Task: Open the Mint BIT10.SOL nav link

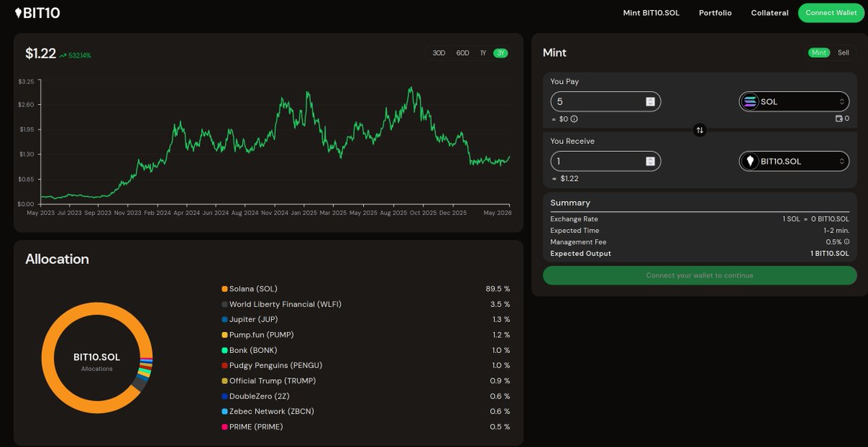Action: click(x=651, y=13)
